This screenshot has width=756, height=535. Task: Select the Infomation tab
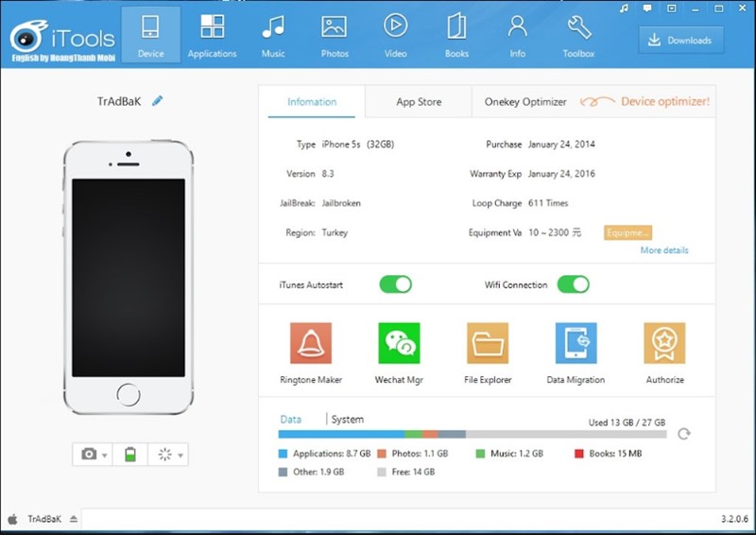coord(312,102)
